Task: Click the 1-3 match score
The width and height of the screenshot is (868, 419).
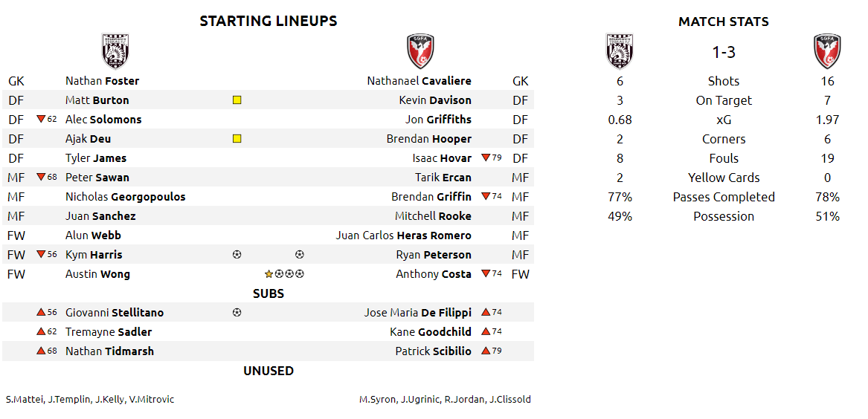Action: 724,53
